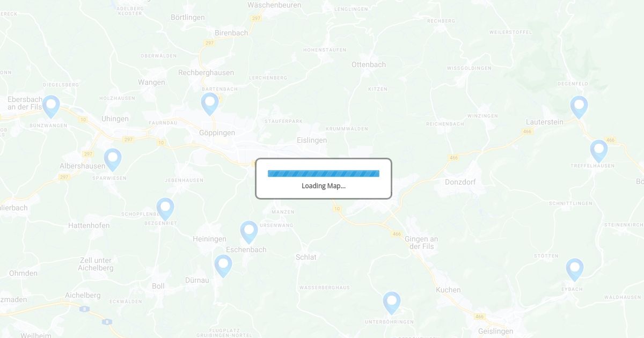Click the Wäschenbeuren label at the top
Screen dimensions: 644x338
[274, 5]
